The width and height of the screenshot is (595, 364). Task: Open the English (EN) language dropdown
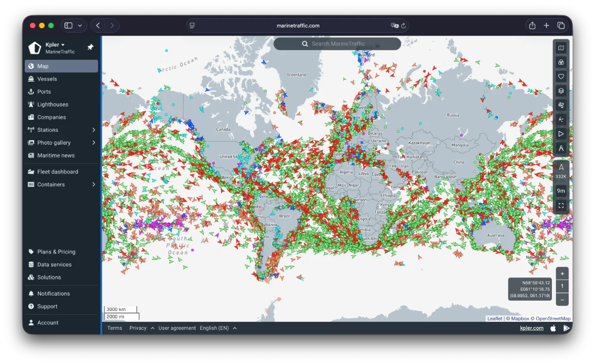[x=218, y=328]
